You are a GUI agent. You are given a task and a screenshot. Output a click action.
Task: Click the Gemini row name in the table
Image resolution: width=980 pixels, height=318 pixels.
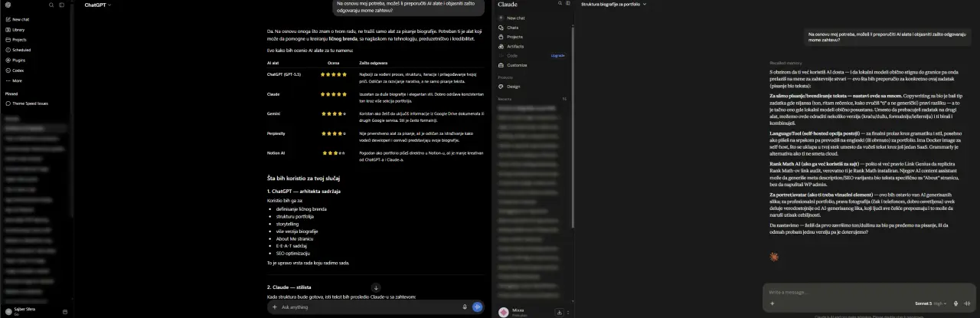pos(273,113)
